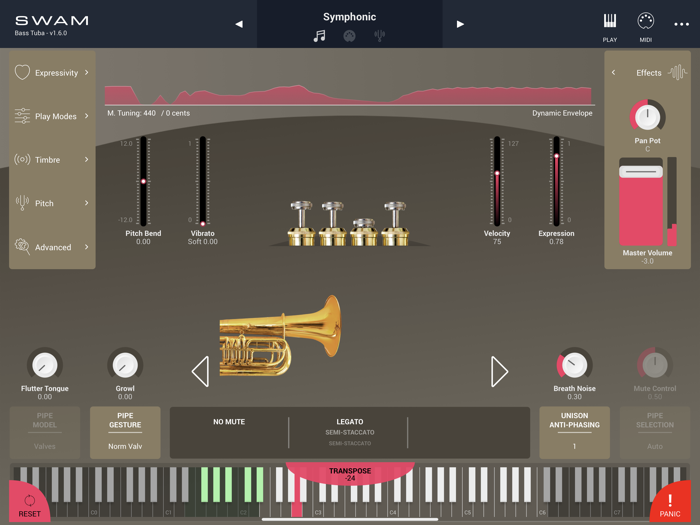
Task: Click the Dynamic Envelope label
Action: coord(562,113)
